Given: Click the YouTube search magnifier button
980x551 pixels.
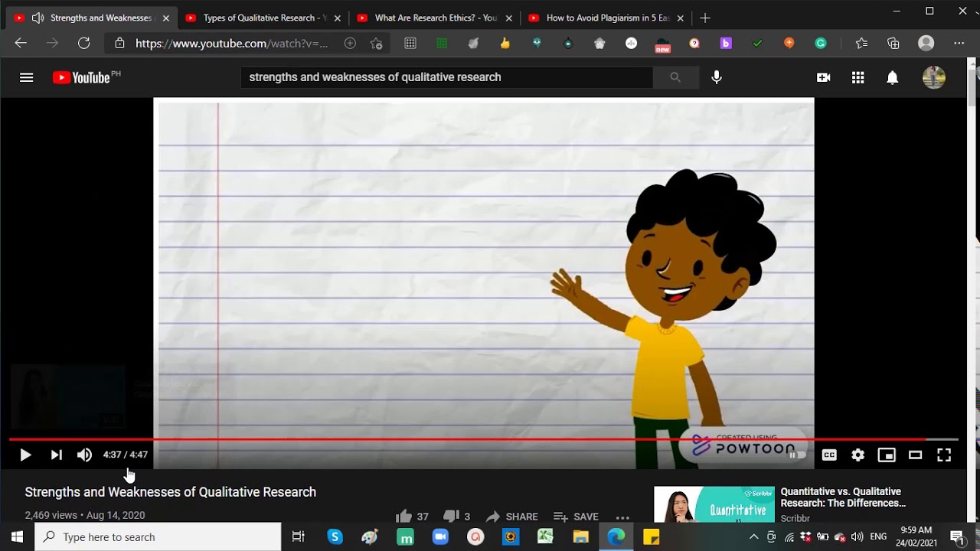Looking at the screenshot, I should pos(675,77).
